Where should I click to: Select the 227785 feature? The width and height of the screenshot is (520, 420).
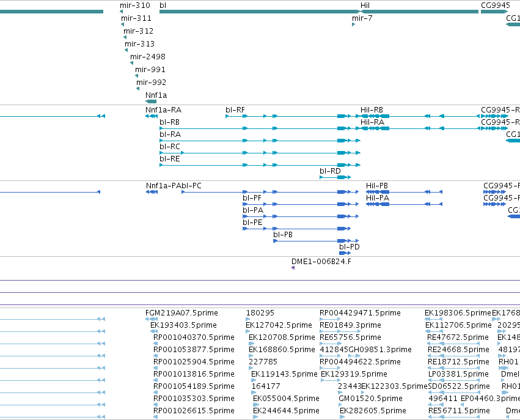pos(251,368)
